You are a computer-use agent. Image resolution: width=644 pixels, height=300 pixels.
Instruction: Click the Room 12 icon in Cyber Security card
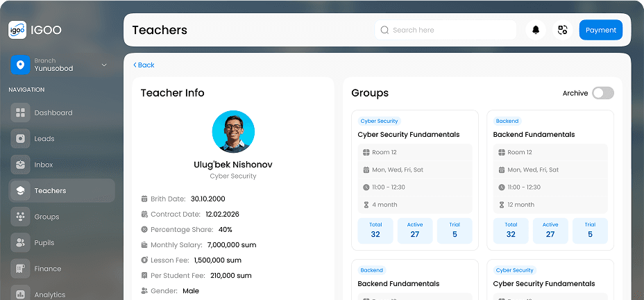pos(366,153)
